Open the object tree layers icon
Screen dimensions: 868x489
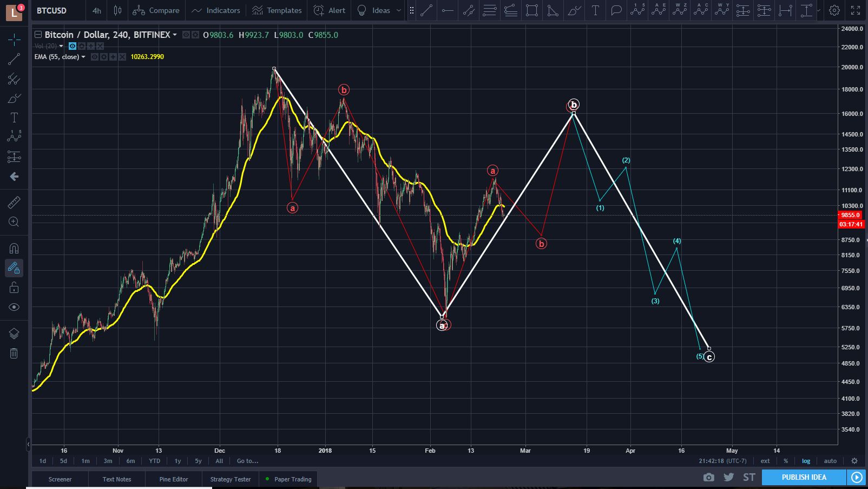[14, 334]
